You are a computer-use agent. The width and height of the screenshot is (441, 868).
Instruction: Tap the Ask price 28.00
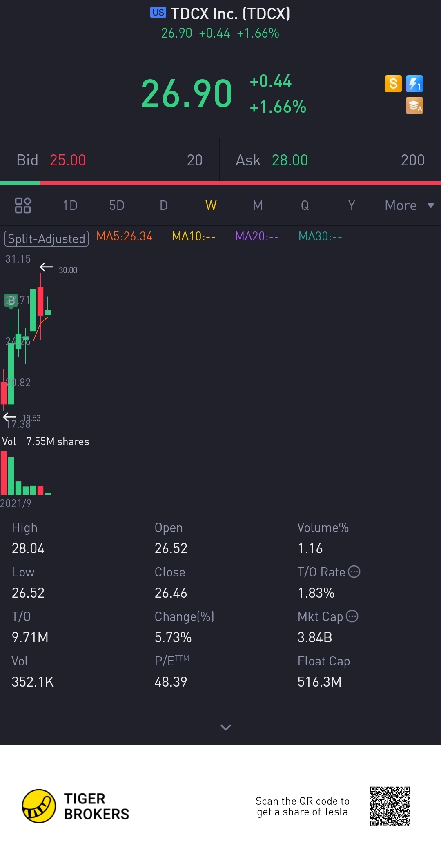coord(290,160)
